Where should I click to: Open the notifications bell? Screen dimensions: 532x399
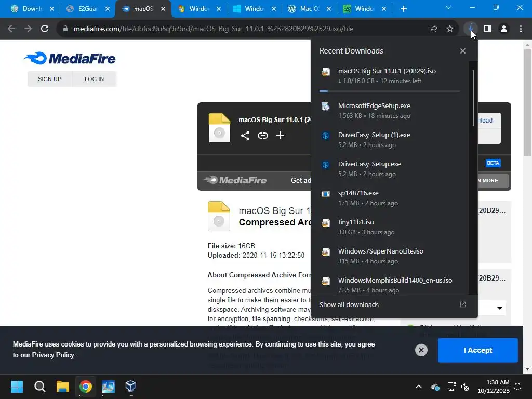518,387
